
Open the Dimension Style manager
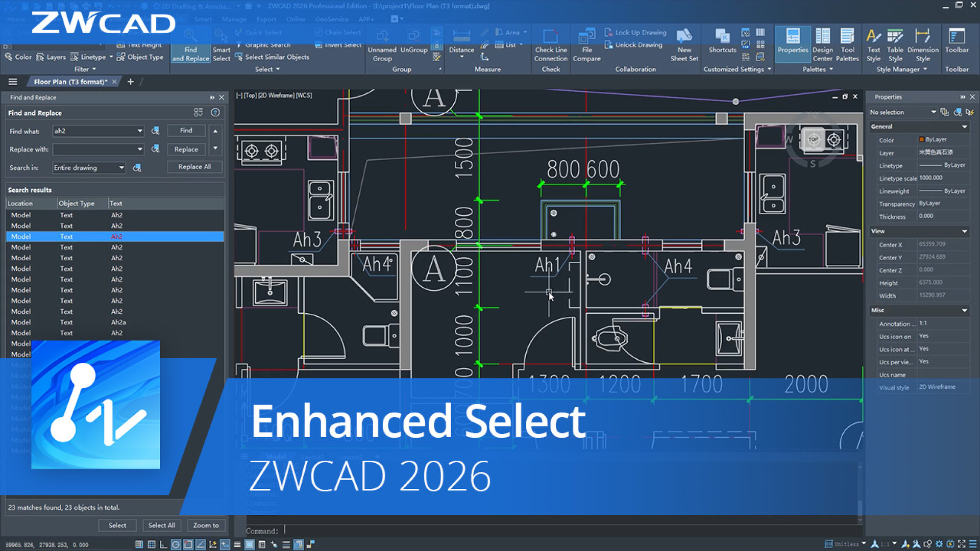(x=923, y=46)
